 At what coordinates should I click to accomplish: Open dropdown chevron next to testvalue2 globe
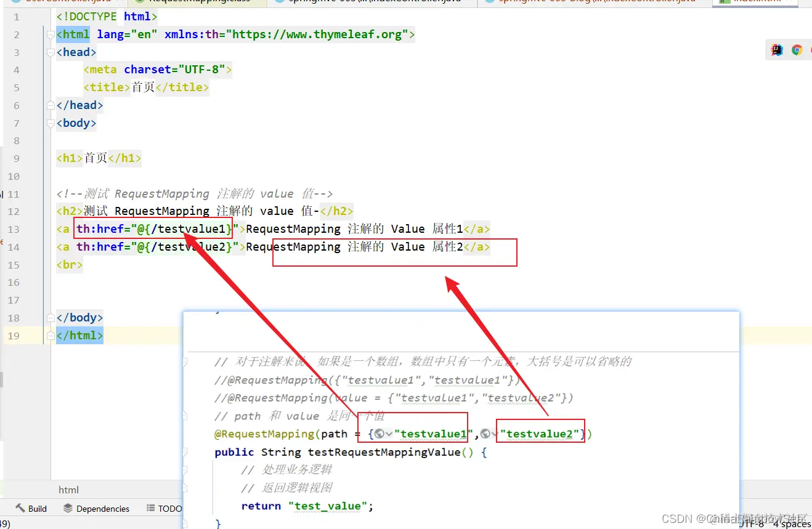pyautogui.click(x=495, y=435)
